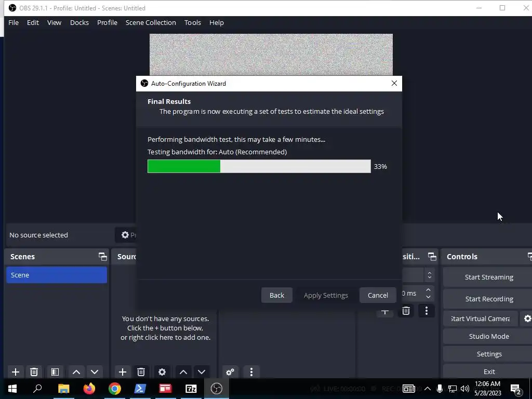Open the Tools menu
532x399 pixels.
pyautogui.click(x=193, y=22)
